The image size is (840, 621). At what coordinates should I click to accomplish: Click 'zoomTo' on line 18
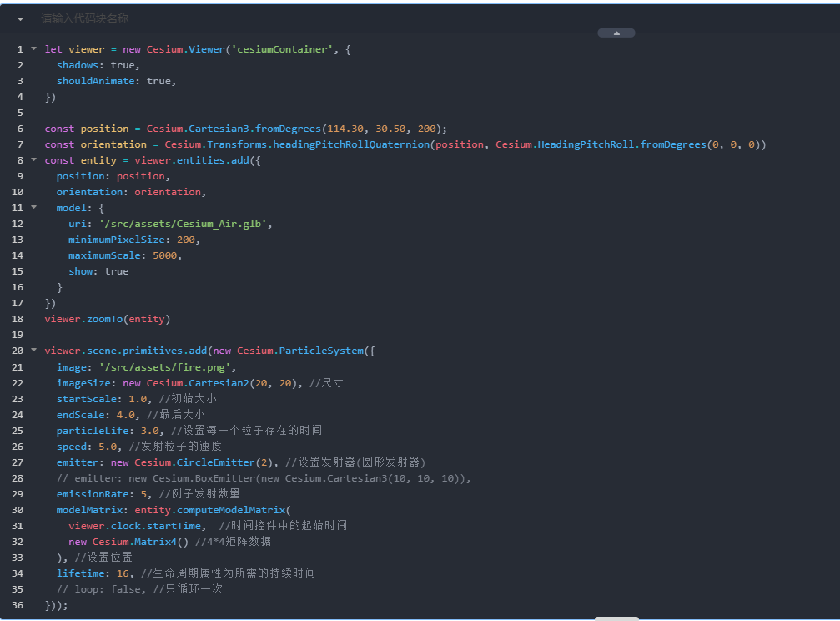coord(104,319)
